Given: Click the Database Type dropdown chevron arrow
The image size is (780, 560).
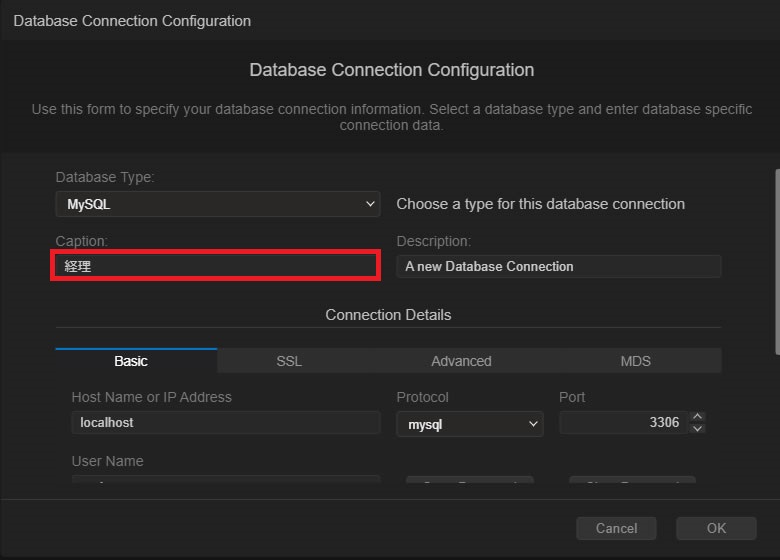Looking at the screenshot, I should click(371, 204).
